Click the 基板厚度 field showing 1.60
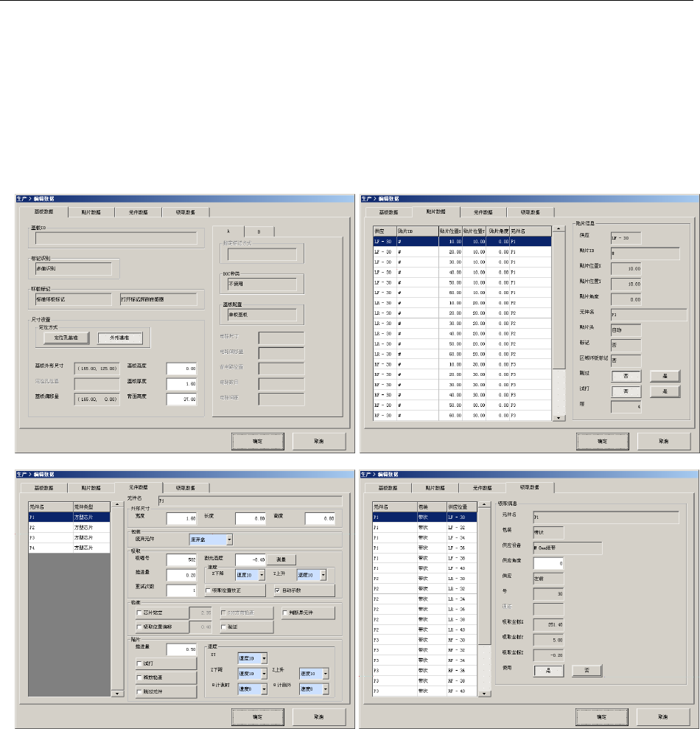This screenshot has width=700, height=729. pyautogui.click(x=181, y=384)
